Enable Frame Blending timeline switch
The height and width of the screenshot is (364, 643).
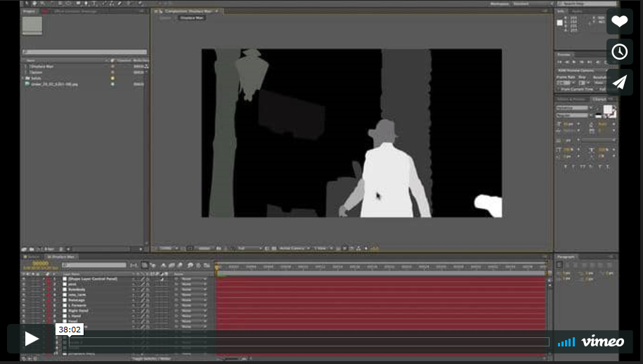point(171,265)
